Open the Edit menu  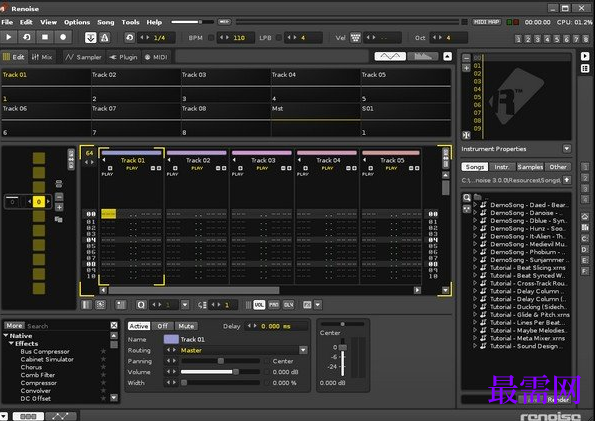[26, 22]
